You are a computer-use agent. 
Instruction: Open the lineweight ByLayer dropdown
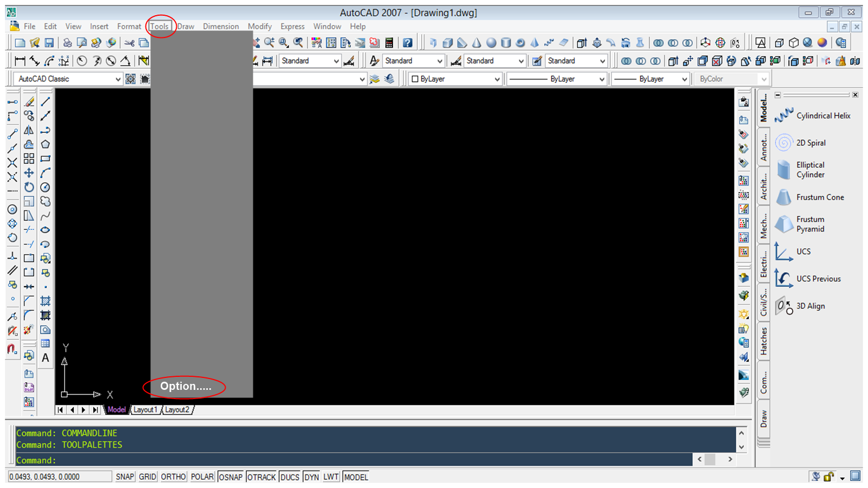(650, 79)
